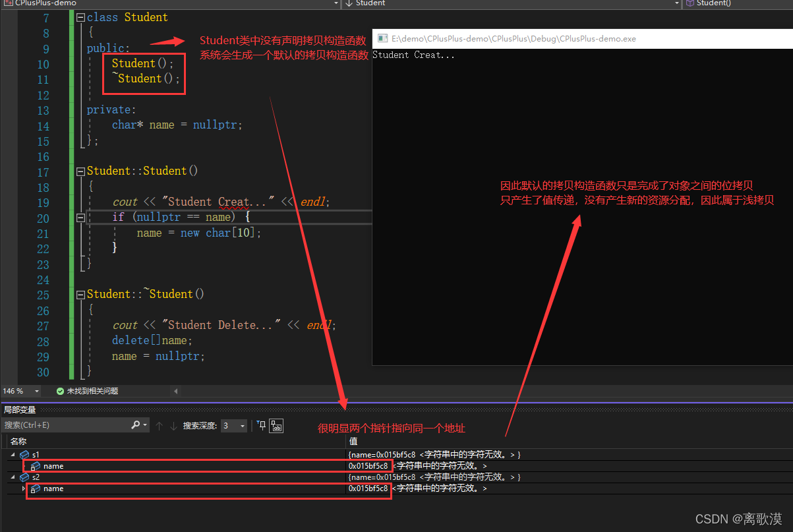Select the name member under s2
Screen dimensions: 793x532
pos(53,488)
